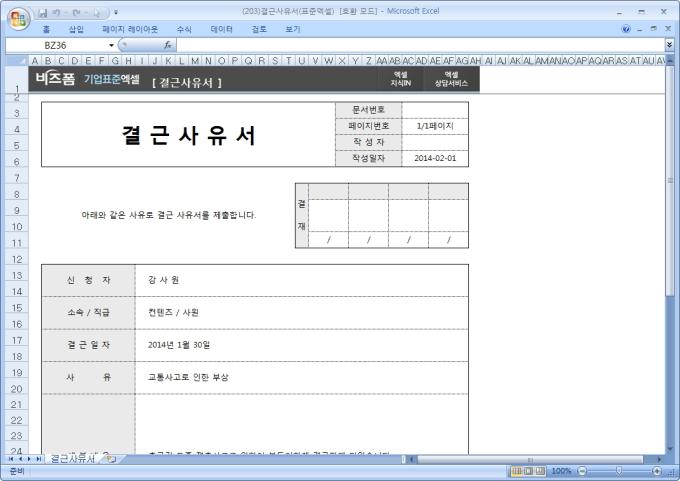Viewport: 680px width, 481px height.
Task: Select the 2014-02-01 date cell
Action: pos(435,158)
